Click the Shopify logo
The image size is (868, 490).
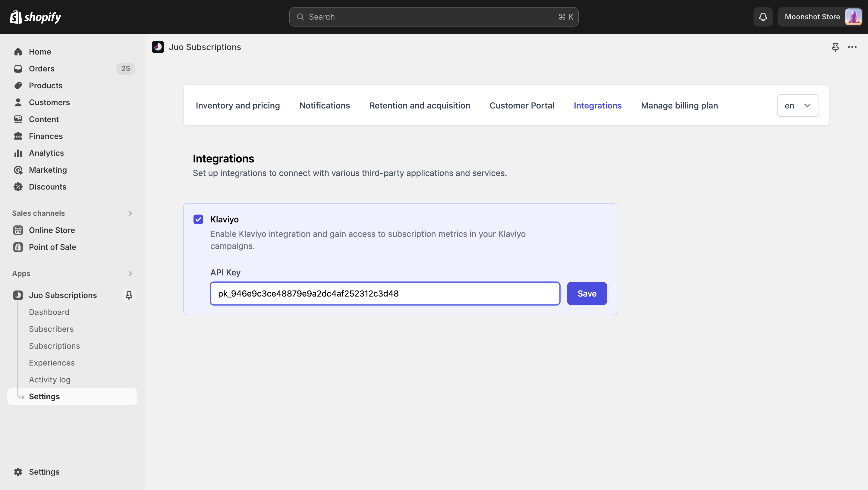[35, 17]
